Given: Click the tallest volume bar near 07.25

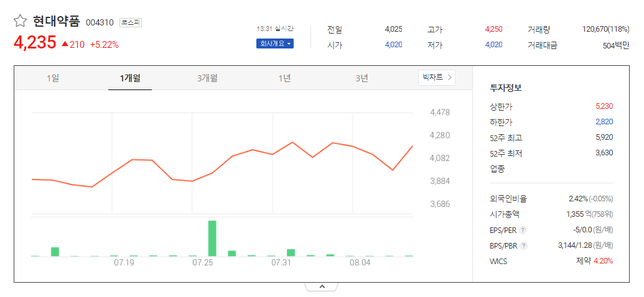Looking at the screenshot, I should tap(212, 239).
